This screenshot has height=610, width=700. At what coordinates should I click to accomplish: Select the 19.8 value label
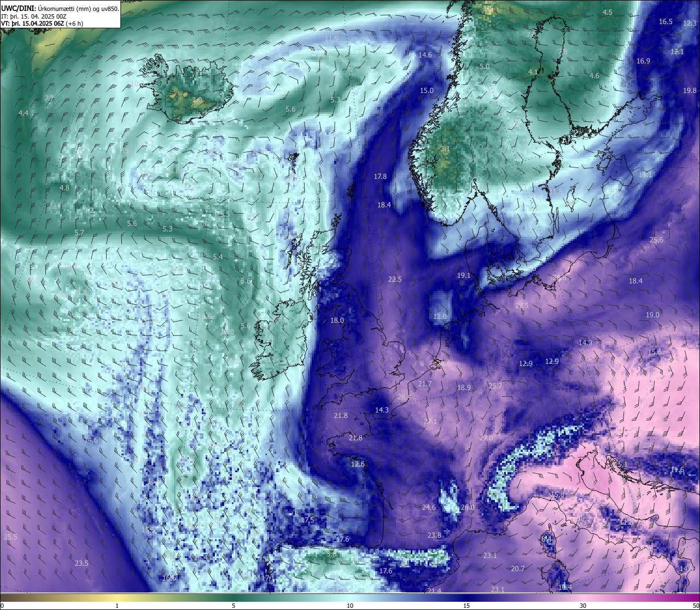point(690,90)
